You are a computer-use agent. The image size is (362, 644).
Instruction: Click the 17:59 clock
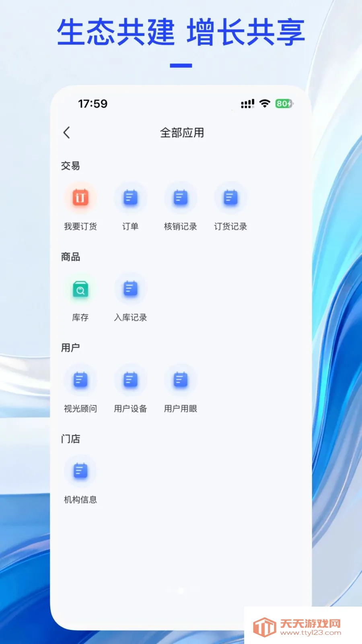coord(93,104)
